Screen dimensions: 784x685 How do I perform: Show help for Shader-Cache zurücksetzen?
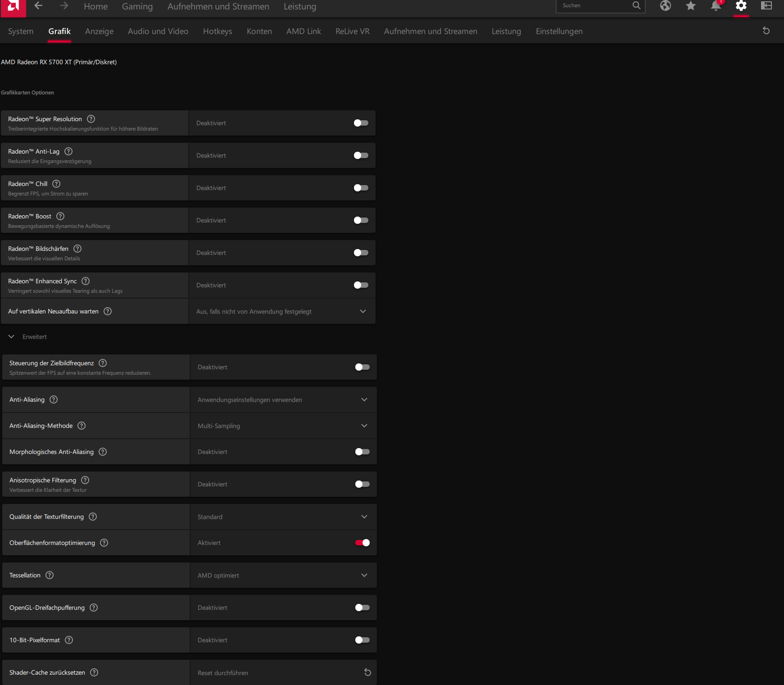pos(94,672)
